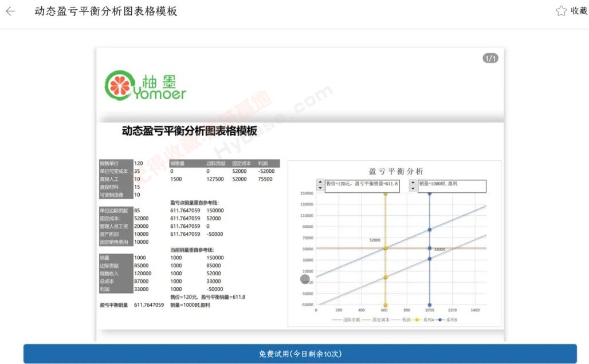This screenshot has height=364, width=589.
Task: Click the gray floating circle on the chart
Action: (x=305, y=279)
